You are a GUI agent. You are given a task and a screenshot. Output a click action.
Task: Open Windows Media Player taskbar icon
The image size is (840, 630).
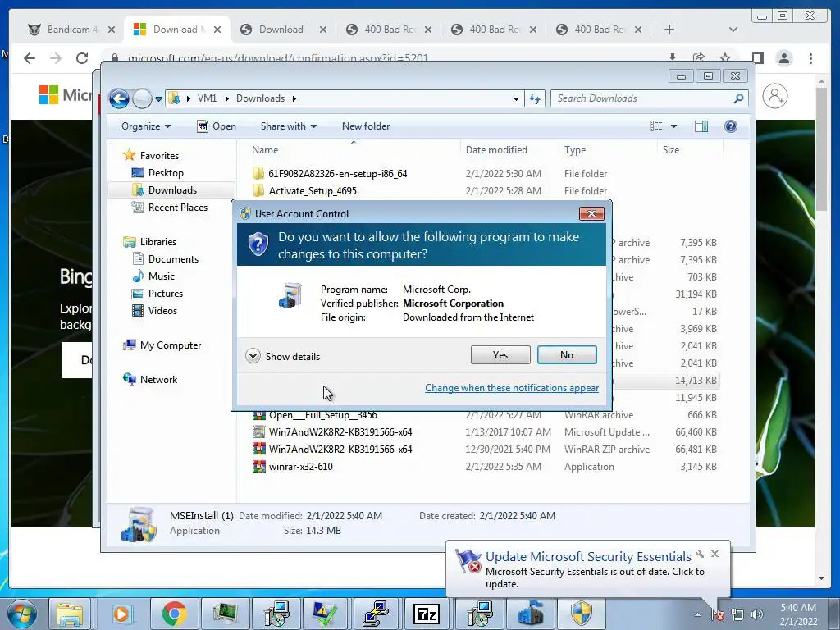pyautogui.click(x=121, y=614)
